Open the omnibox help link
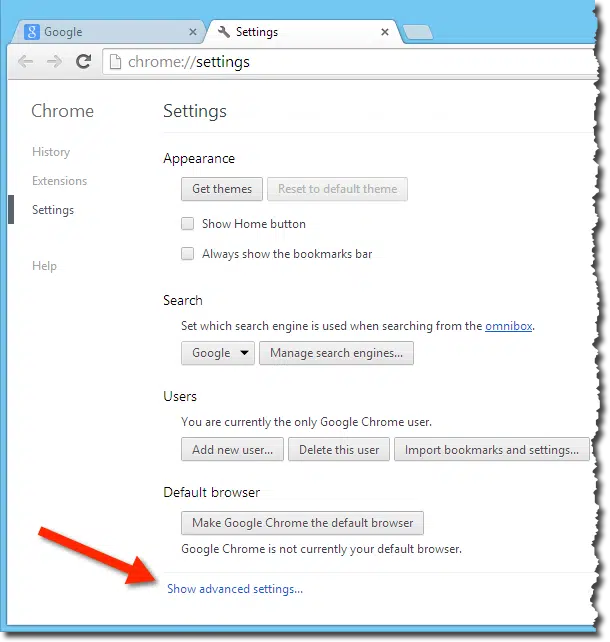 point(508,326)
